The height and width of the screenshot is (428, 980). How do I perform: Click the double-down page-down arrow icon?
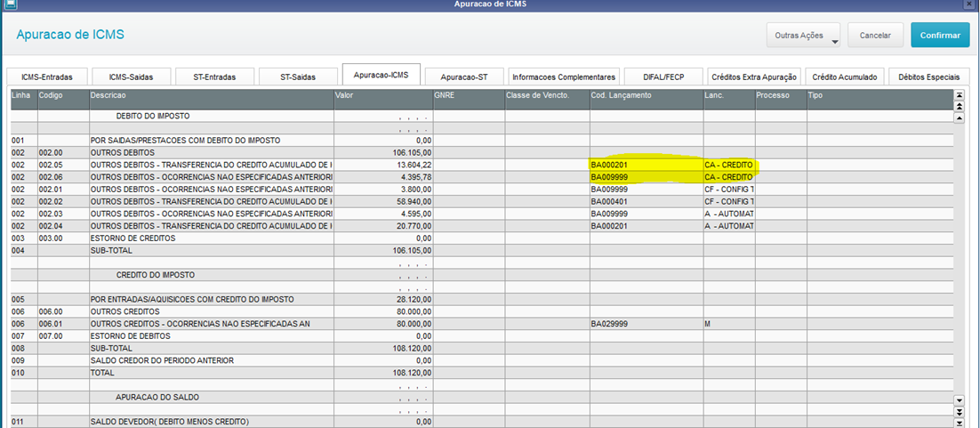960,410
